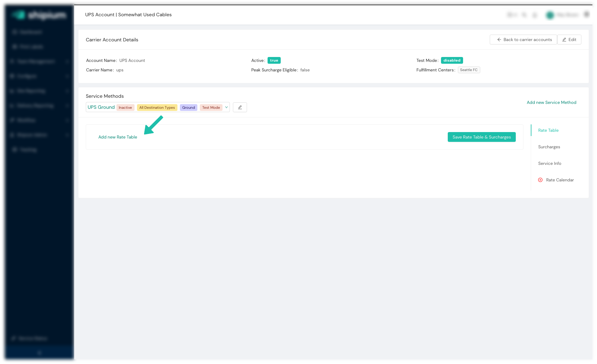Open the green user avatar menu
The width and height of the screenshot is (597, 364).
(x=550, y=15)
